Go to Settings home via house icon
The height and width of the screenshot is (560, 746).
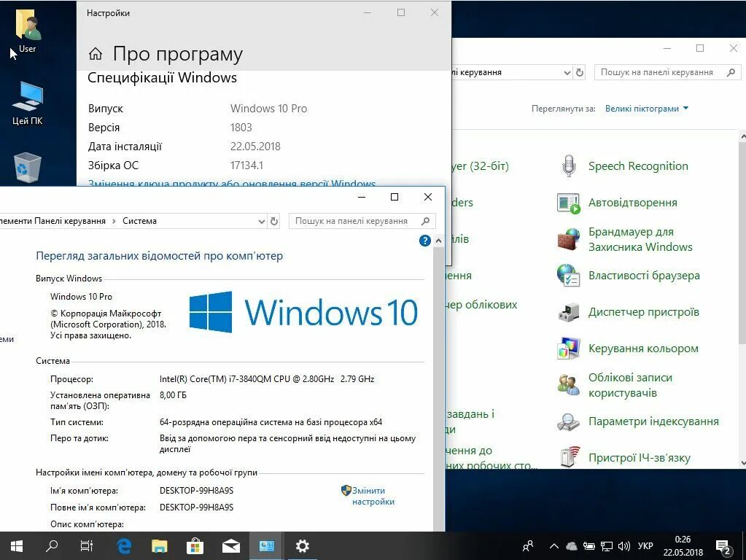(x=95, y=54)
